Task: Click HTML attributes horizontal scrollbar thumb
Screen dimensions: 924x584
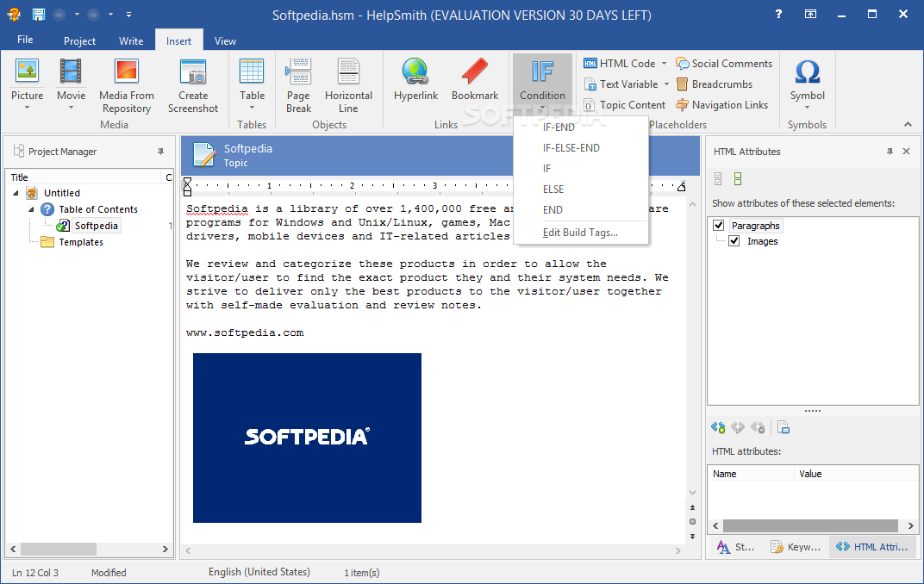Action: coord(810,525)
